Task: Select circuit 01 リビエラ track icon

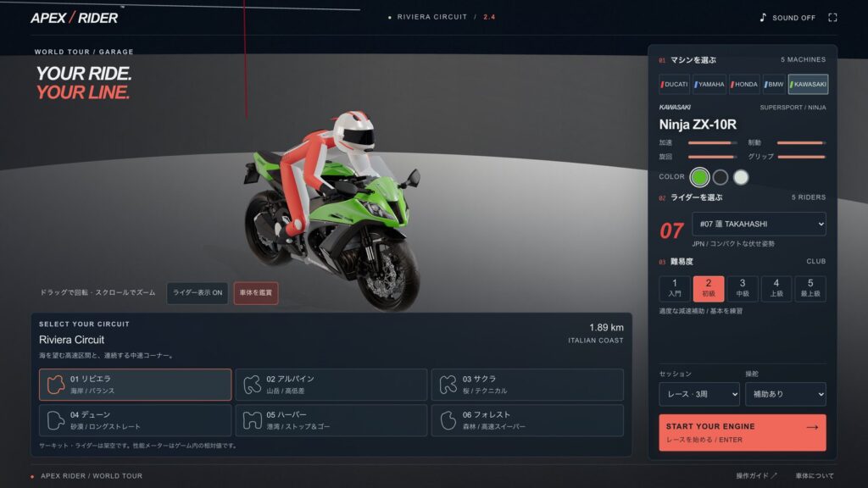Action: click(56, 385)
